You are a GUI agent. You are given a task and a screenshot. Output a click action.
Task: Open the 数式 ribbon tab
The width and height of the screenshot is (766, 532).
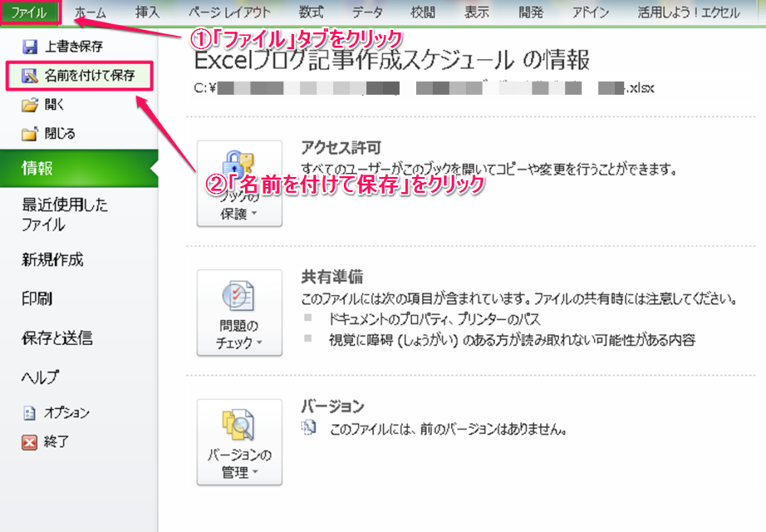tap(311, 12)
